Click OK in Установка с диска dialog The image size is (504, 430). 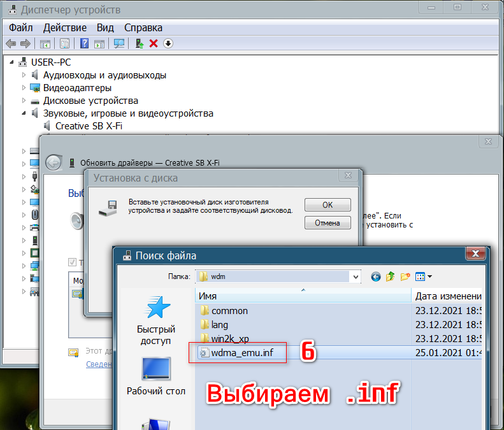[328, 205]
